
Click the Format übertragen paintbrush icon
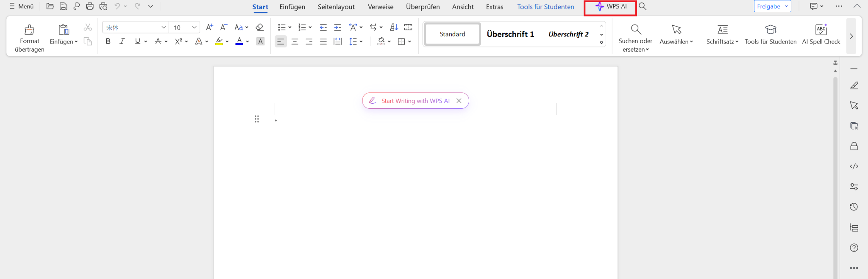coord(29,30)
